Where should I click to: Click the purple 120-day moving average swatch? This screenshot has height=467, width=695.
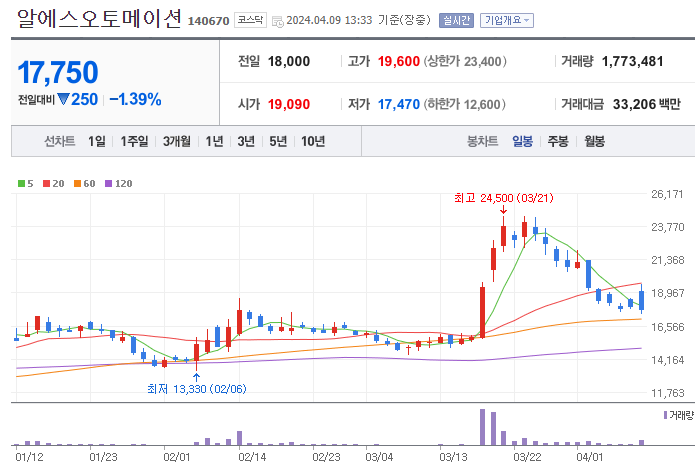point(109,183)
